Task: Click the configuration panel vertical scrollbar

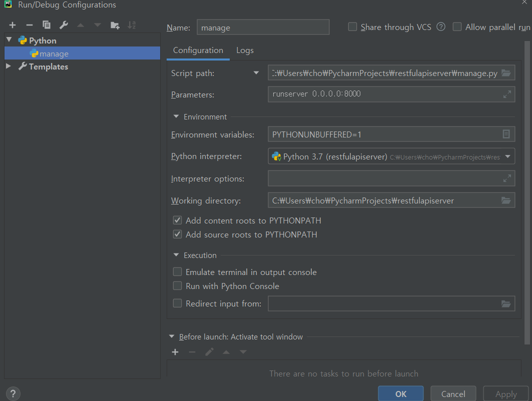Action: coord(527,192)
